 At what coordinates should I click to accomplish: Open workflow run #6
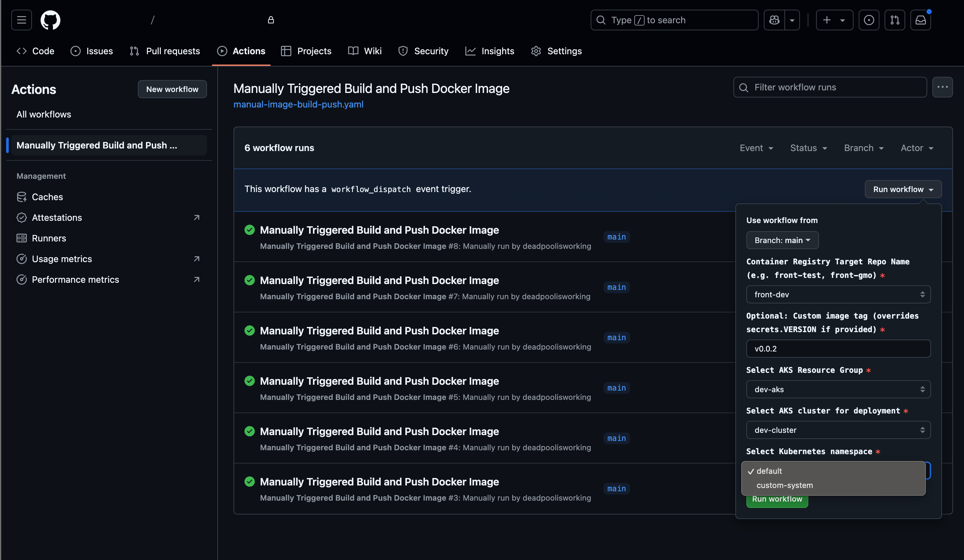click(379, 331)
